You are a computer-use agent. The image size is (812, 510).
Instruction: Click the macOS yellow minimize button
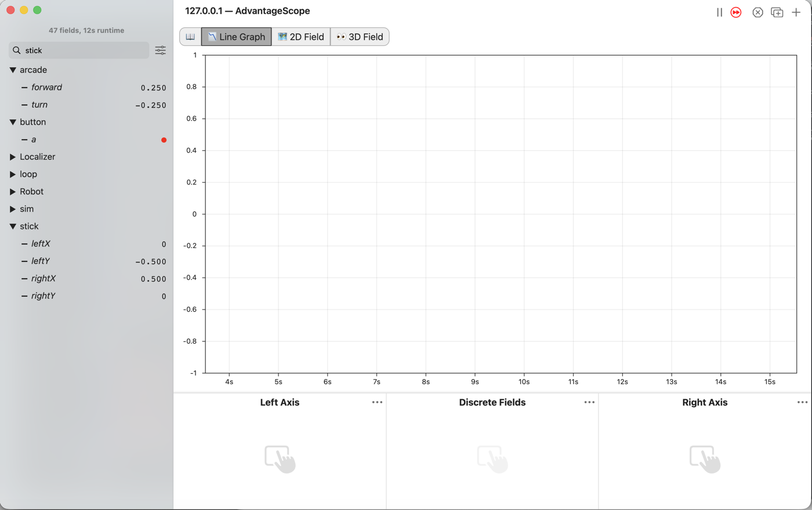24,10
